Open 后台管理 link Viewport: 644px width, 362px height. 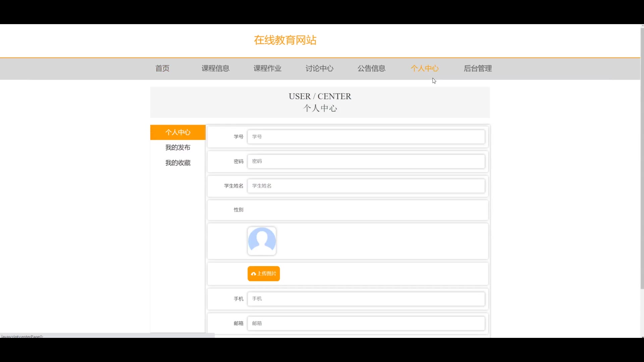pos(478,68)
